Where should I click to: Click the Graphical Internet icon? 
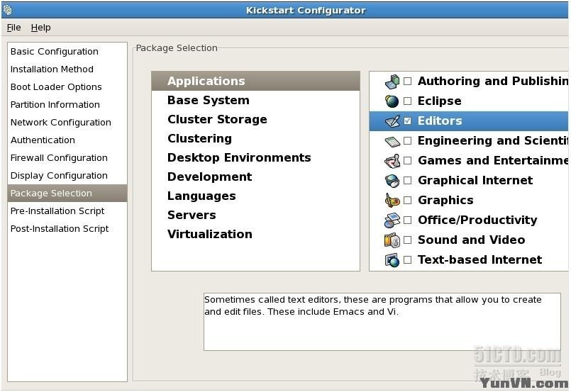pos(392,181)
